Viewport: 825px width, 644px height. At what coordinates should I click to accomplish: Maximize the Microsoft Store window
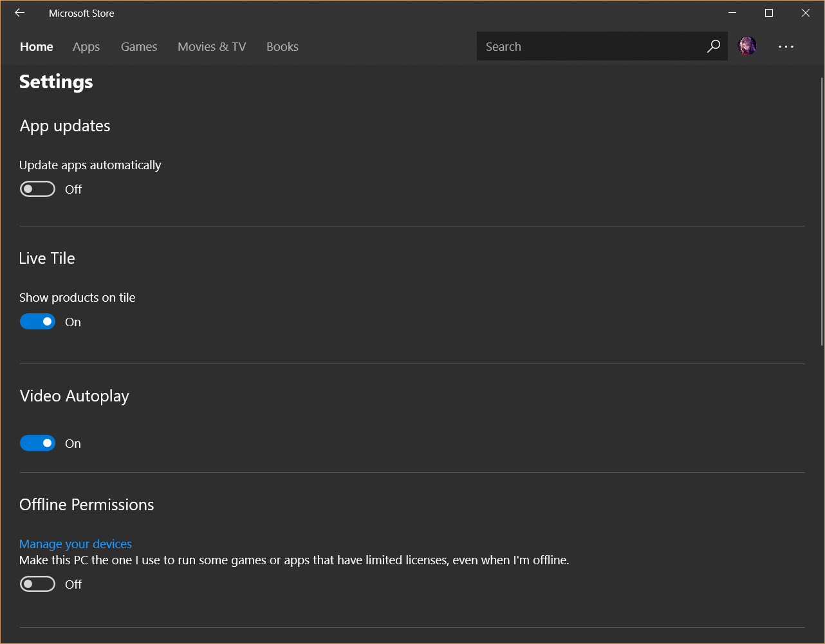[769, 13]
